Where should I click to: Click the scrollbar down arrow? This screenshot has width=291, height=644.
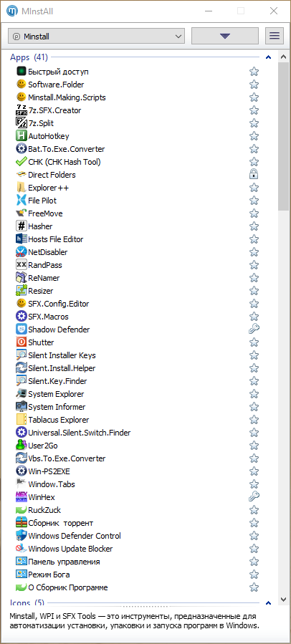(283, 599)
